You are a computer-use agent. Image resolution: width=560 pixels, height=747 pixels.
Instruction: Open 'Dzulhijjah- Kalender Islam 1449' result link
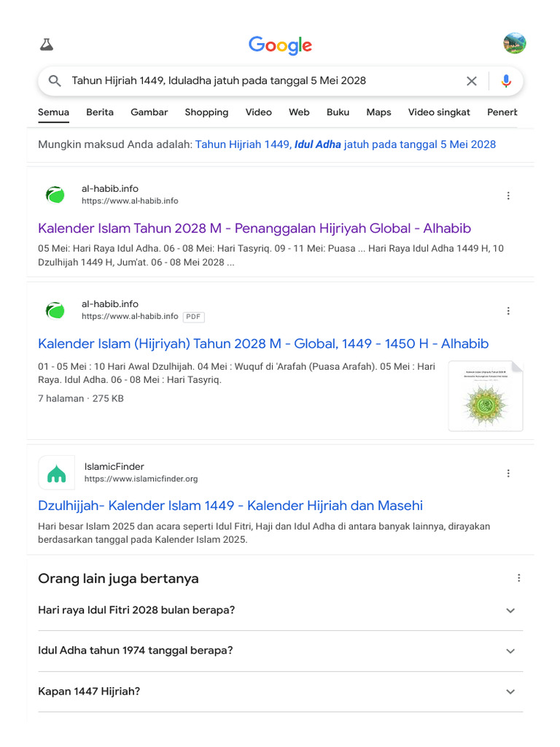click(x=230, y=506)
